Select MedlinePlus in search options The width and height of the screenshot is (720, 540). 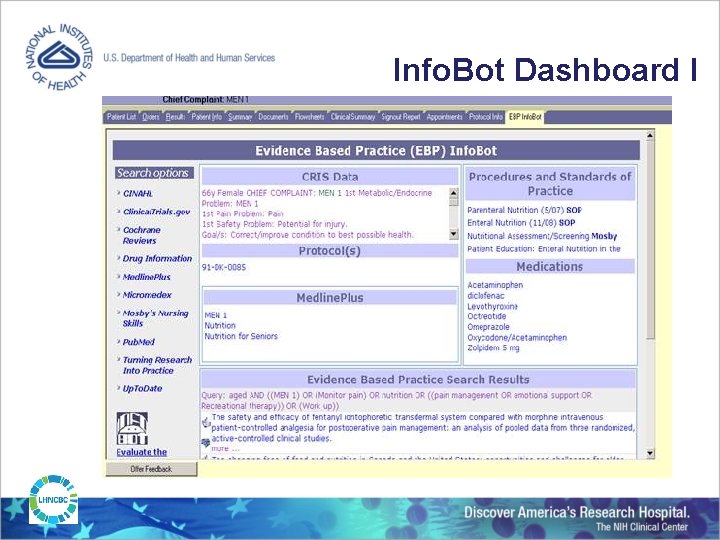pyautogui.click(x=146, y=277)
